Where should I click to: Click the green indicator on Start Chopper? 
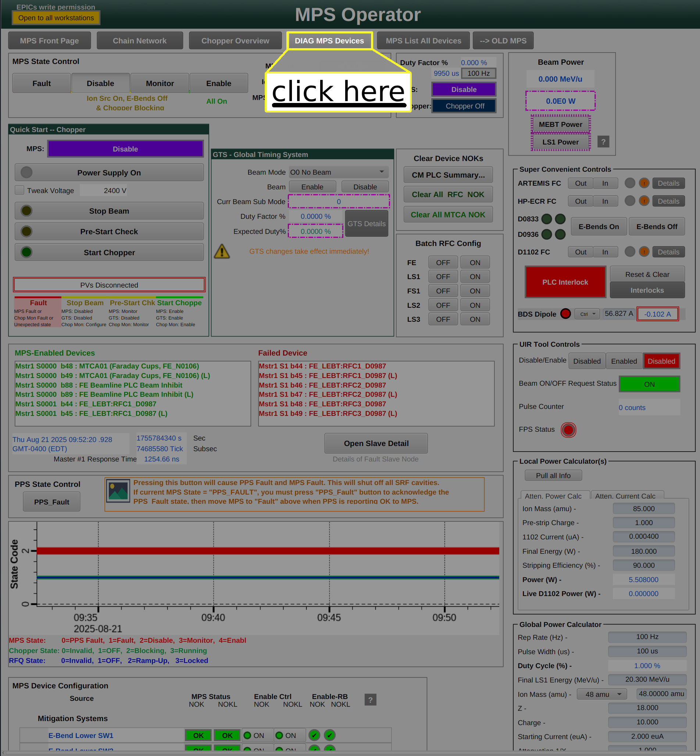[x=26, y=252]
